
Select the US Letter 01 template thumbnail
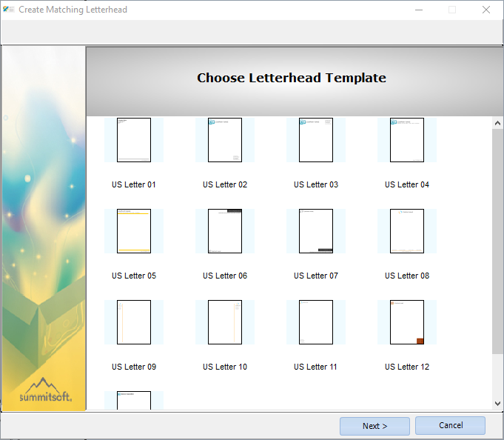click(x=134, y=140)
